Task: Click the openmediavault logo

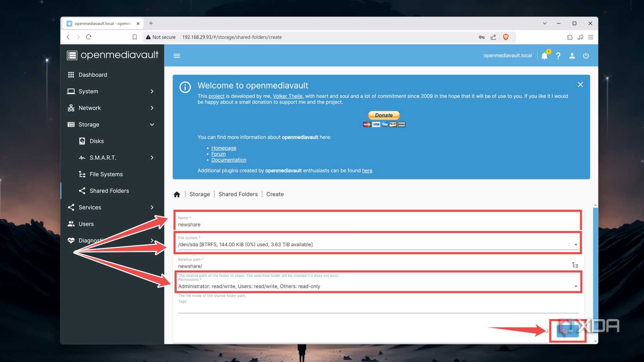Action: [113, 55]
